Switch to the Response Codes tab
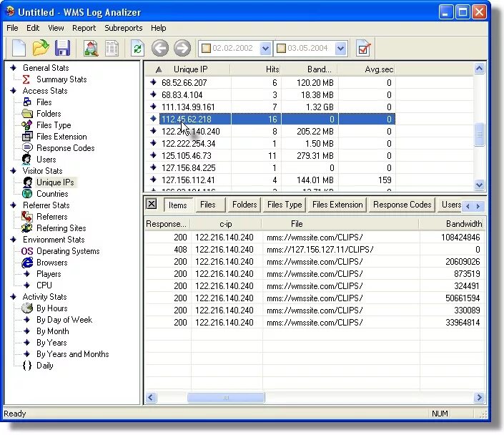The image size is (504, 435). pyautogui.click(x=402, y=205)
